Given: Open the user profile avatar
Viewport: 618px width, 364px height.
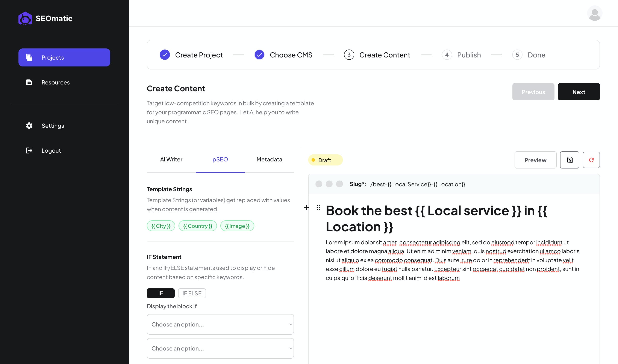Looking at the screenshot, I should tap(594, 13).
